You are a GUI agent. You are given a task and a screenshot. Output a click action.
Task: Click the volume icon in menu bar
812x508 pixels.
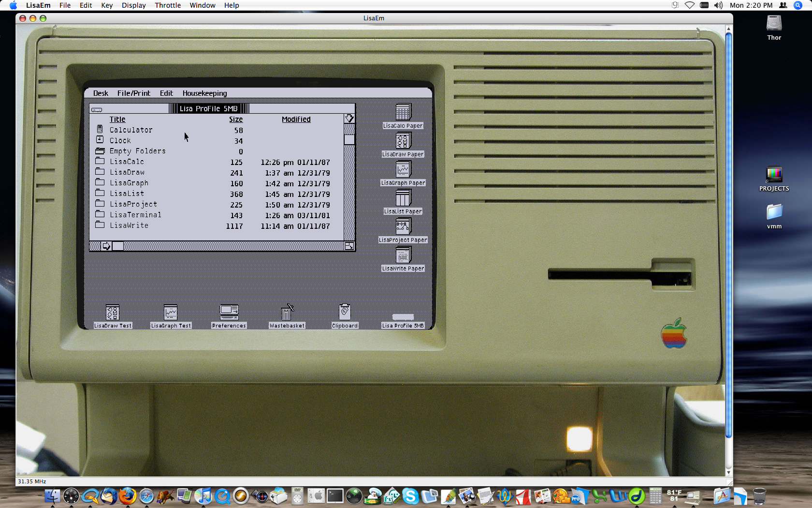click(x=719, y=5)
